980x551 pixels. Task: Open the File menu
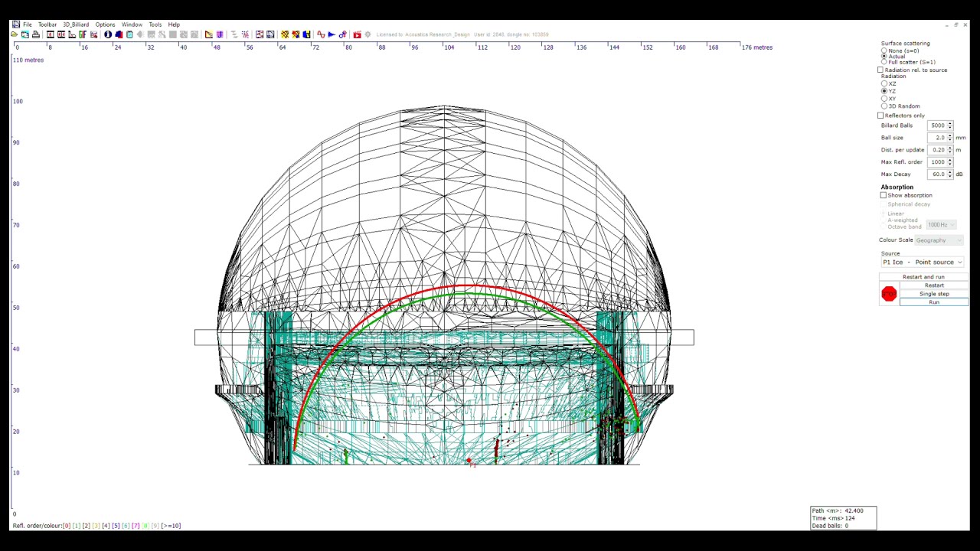28,24
